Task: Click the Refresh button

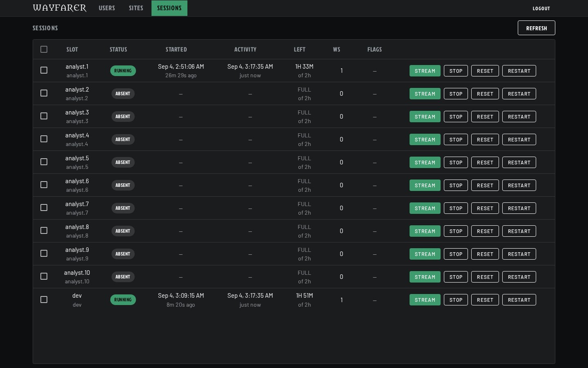Action: 536,28
